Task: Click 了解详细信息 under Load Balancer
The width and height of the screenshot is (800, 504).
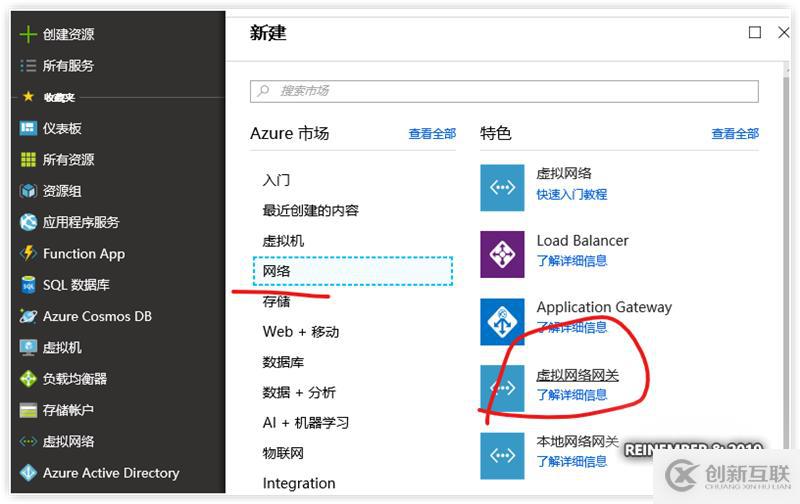Action: (x=571, y=261)
